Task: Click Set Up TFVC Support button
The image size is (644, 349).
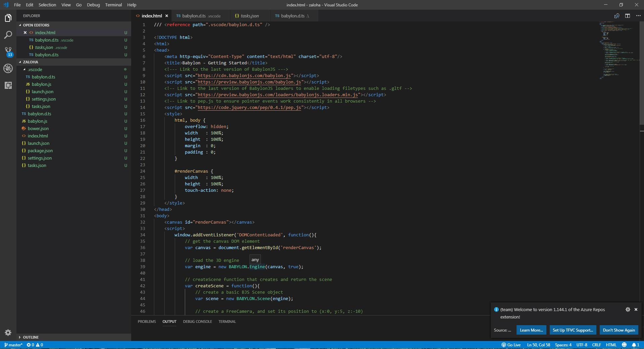Action: pos(573,330)
